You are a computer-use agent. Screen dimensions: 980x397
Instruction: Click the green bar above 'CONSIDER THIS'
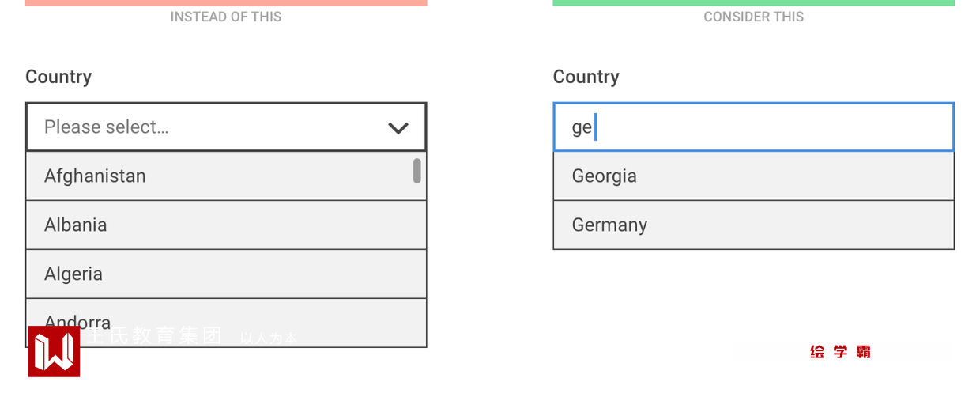[753, 2]
